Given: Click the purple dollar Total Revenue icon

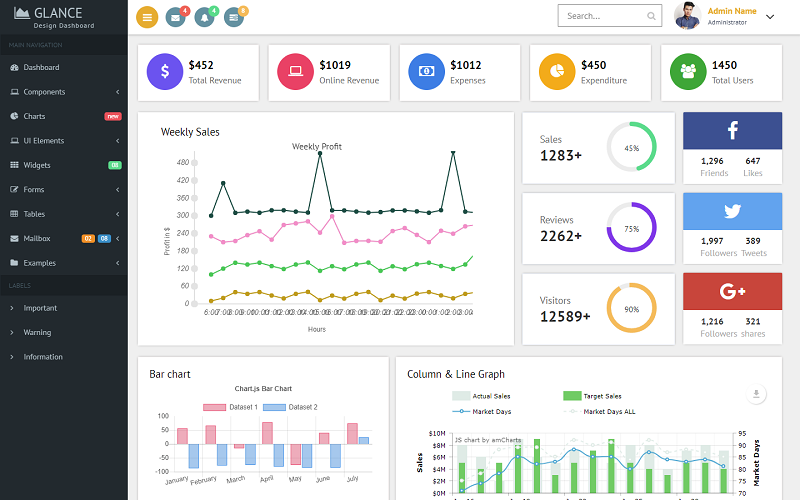Looking at the screenshot, I should tap(165, 72).
